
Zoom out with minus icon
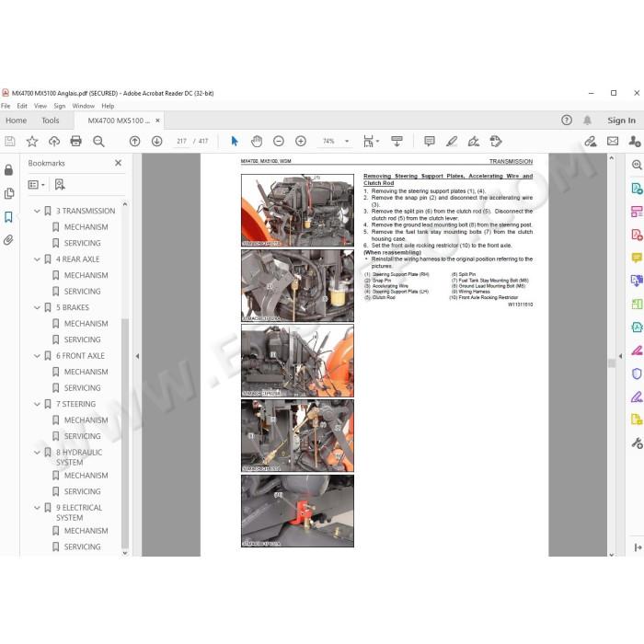(279, 142)
